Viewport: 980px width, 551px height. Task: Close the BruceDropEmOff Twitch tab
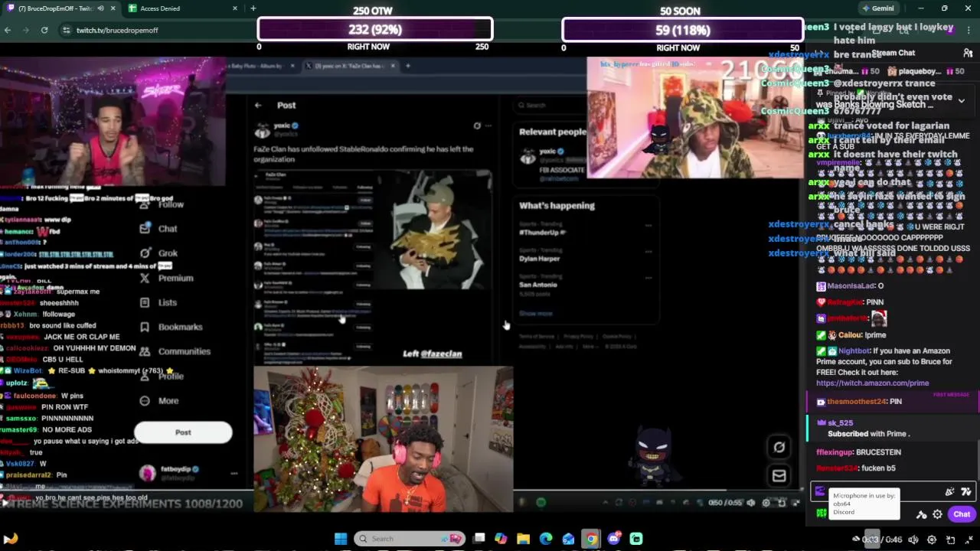(113, 8)
